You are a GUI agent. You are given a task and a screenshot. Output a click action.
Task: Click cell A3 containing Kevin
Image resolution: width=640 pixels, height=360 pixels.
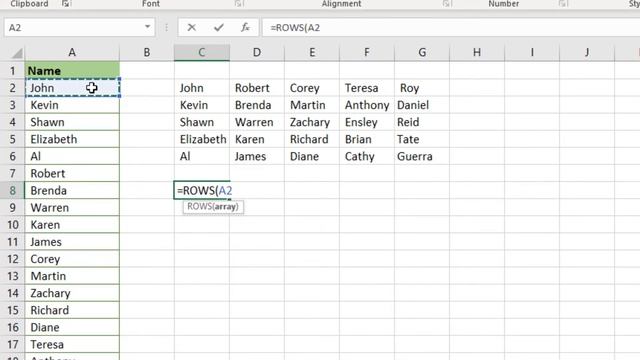pos(72,105)
